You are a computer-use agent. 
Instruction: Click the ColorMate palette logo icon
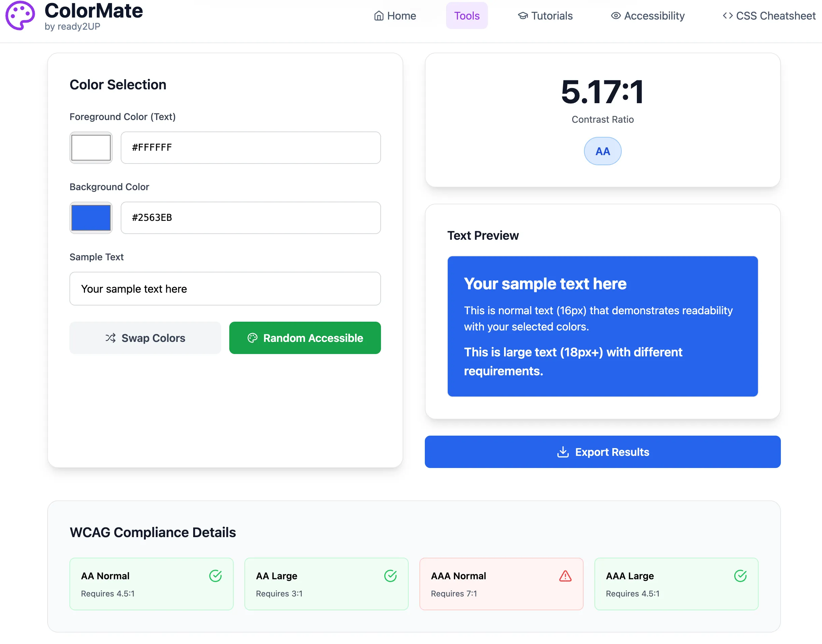pyautogui.click(x=20, y=16)
